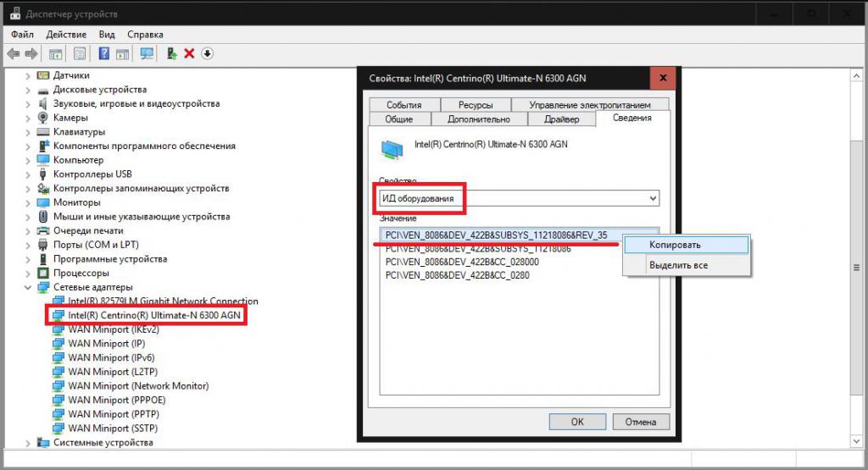Click the blue question mark Help icon
The image size is (868, 470).
(x=103, y=53)
